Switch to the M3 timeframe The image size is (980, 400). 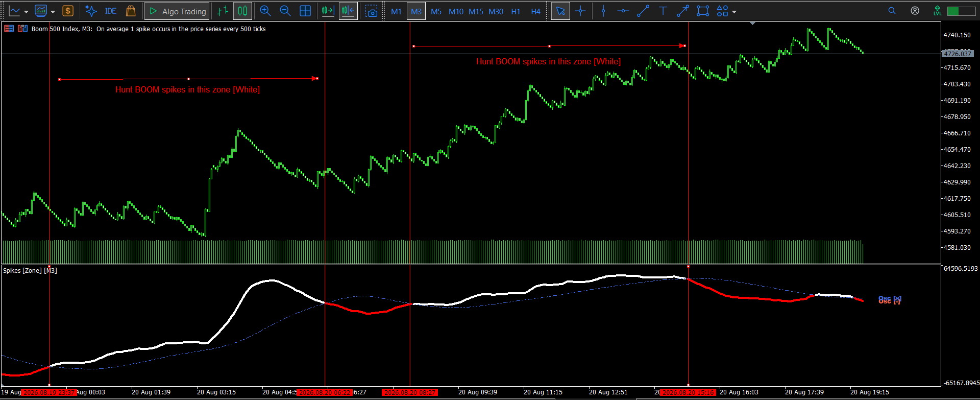tap(416, 11)
